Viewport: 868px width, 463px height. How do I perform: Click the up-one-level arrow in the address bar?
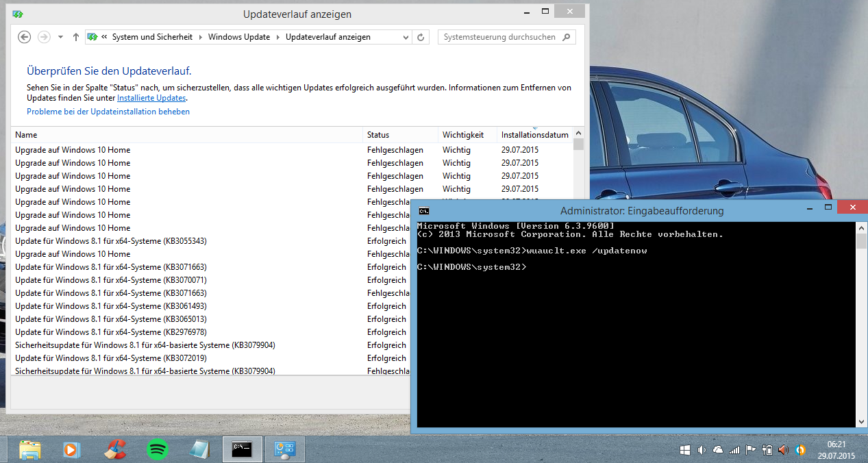tap(75, 37)
